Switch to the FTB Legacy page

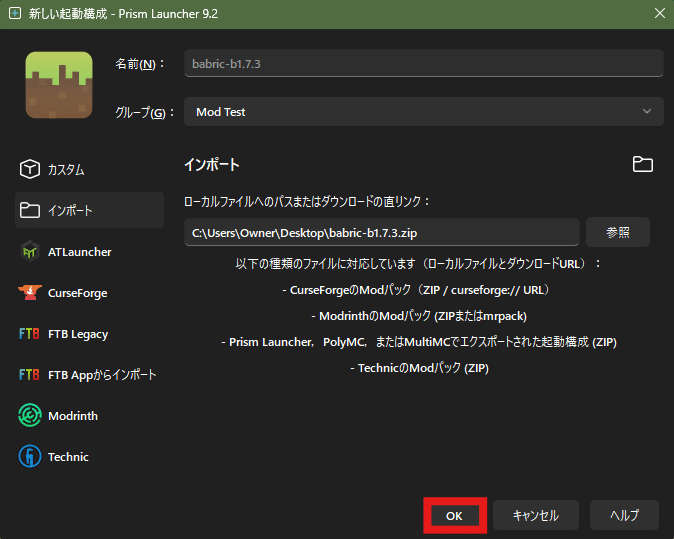pos(89,334)
